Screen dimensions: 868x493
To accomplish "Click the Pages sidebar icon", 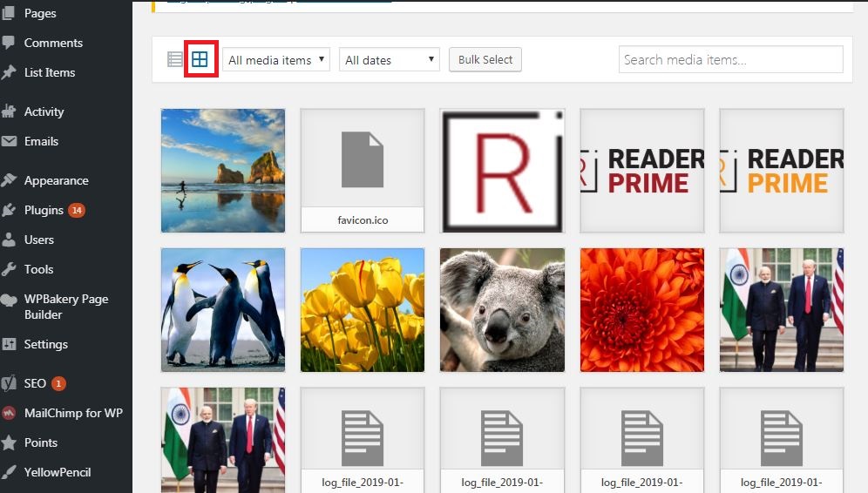I will [9, 13].
